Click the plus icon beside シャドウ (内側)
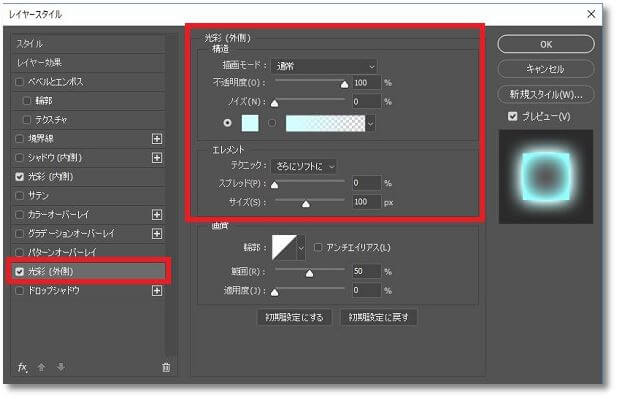The width and height of the screenshot is (618, 399). (x=157, y=158)
